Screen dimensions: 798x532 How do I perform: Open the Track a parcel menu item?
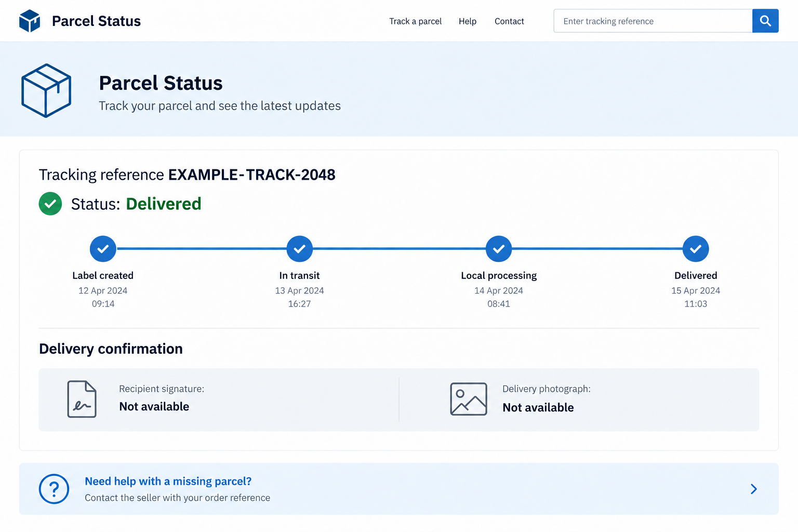click(x=416, y=21)
